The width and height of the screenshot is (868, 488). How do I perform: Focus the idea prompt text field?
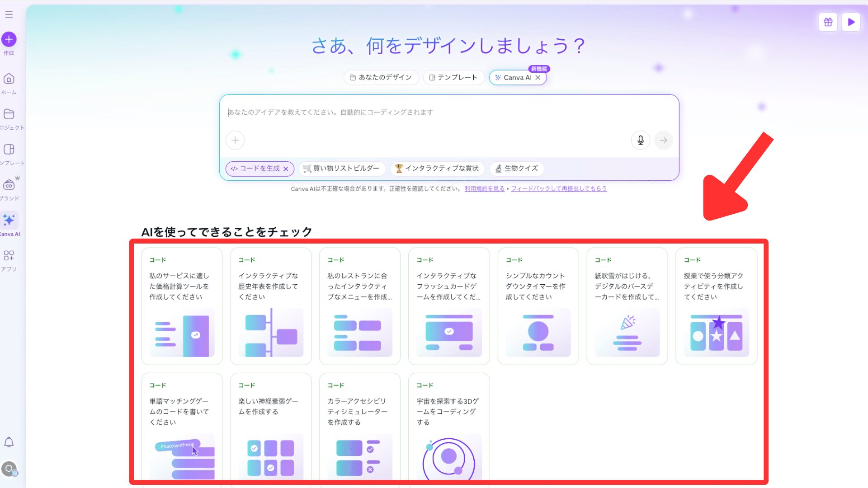449,113
